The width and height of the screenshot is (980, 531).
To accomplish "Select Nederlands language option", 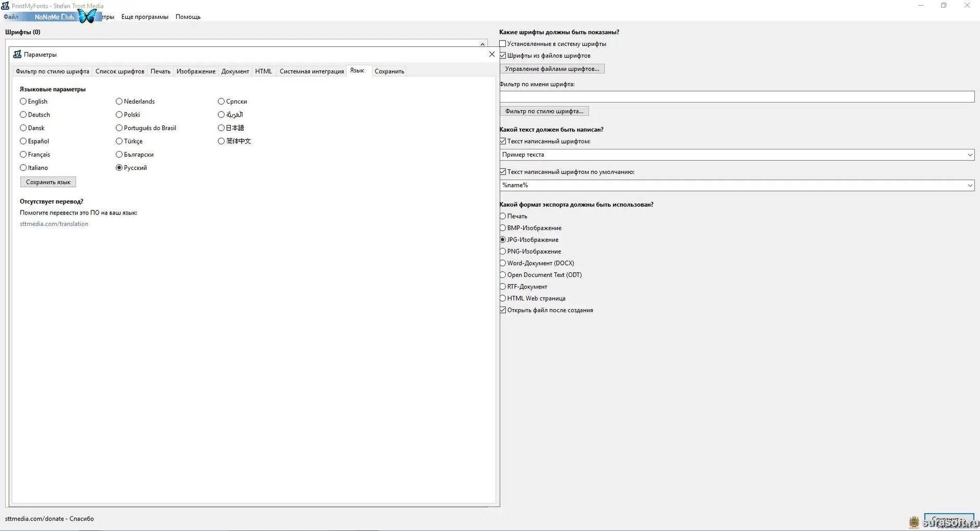I will pos(135,102).
